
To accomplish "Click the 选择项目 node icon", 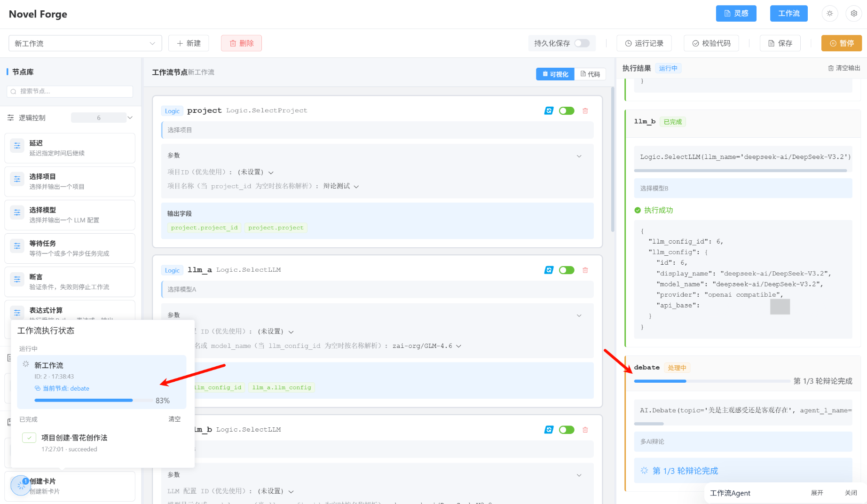I will 17,179.
